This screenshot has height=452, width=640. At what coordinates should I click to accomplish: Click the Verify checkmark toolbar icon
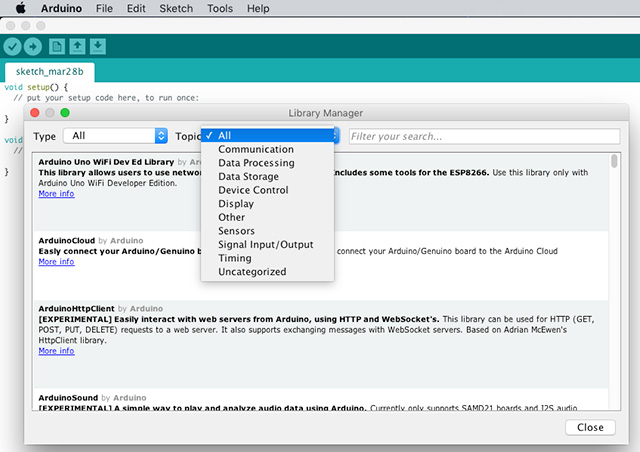click(x=12, y=47)
